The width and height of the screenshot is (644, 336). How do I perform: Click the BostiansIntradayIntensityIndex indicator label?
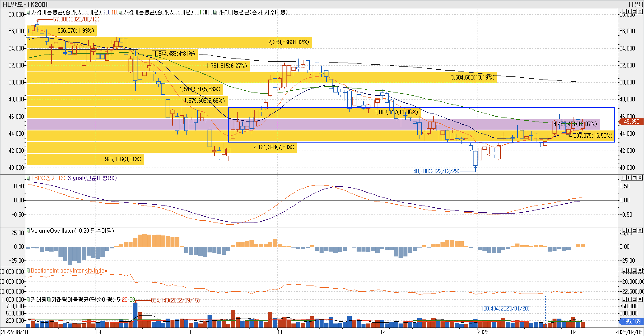point(69,270)
